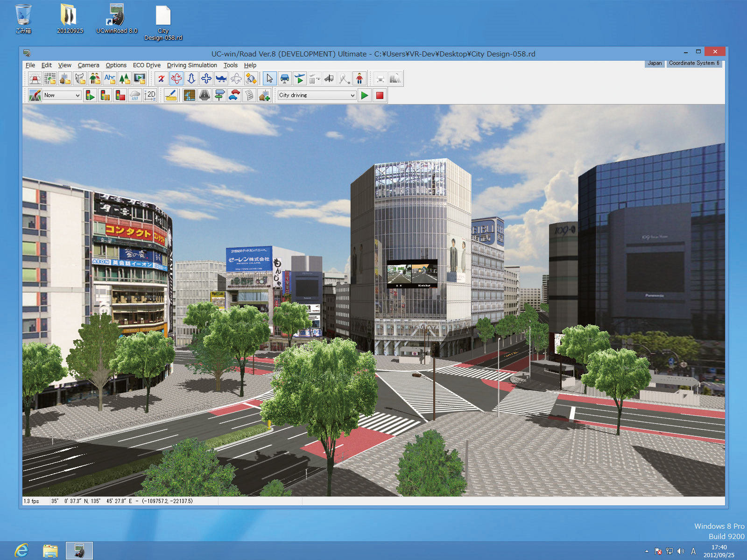Click the application icon in the title bar
Image resolution: width=747 pixels, height=560 pixels.
(27, 54)
